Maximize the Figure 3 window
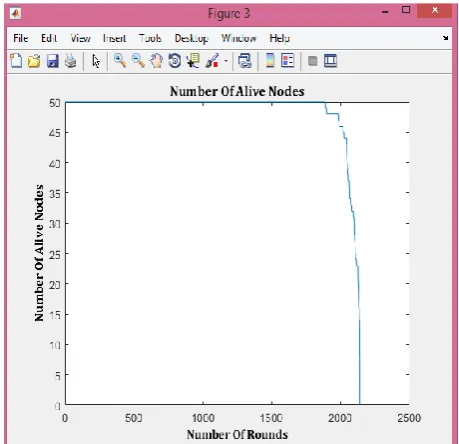The width and height of the screenshot is (459, 444). [406, 10]
